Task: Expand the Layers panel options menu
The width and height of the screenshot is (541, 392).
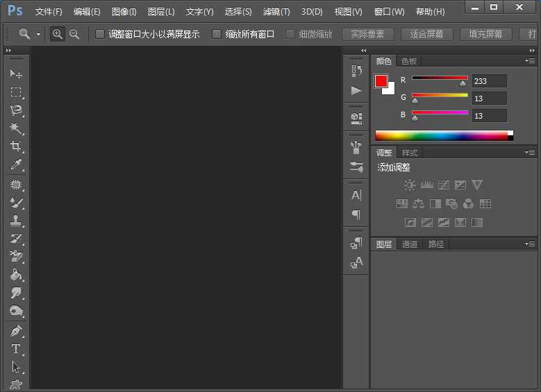Action: (530, 244)
